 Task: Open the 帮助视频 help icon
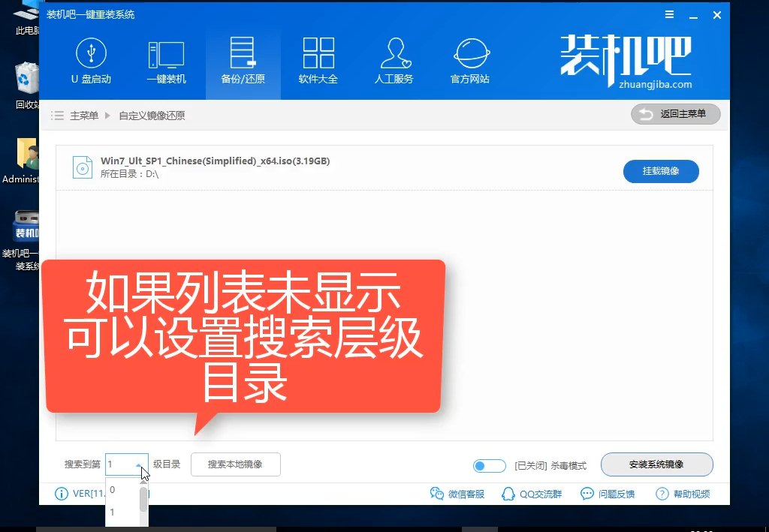click(662, 494)
